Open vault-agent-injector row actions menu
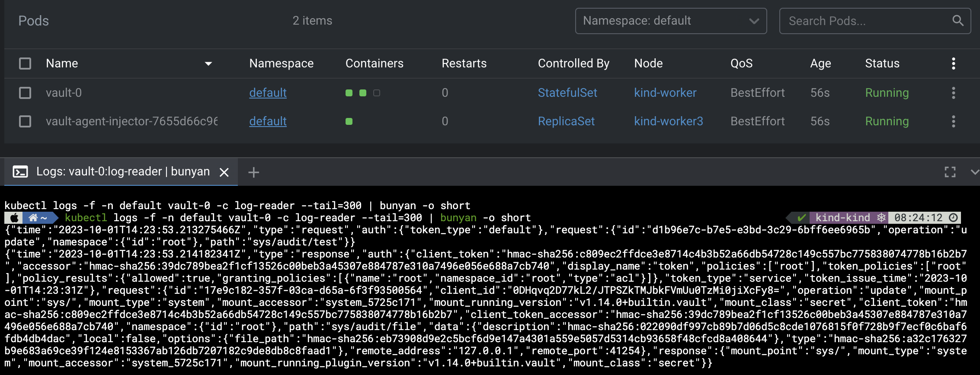The height and width of the screenshot is (375, 980). click(953, 121)
